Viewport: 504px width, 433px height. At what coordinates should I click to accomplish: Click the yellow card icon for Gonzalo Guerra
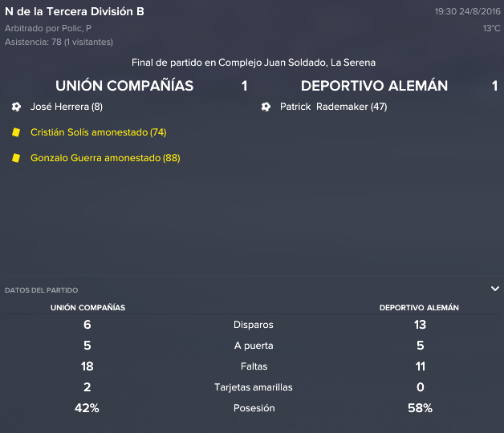coord(16,158)
